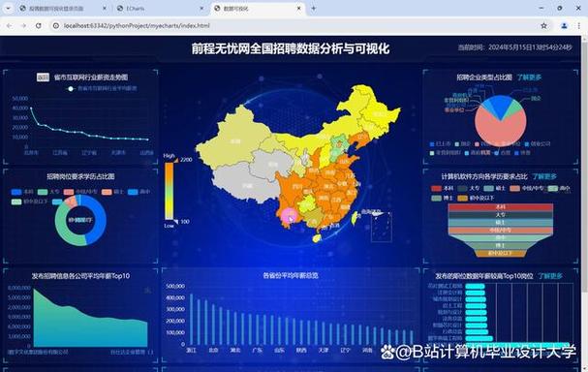This screenshot has width=588, height=372.
Task: Click the orange 初中及以下 funnel bottom segment
Action: (500, 254)
